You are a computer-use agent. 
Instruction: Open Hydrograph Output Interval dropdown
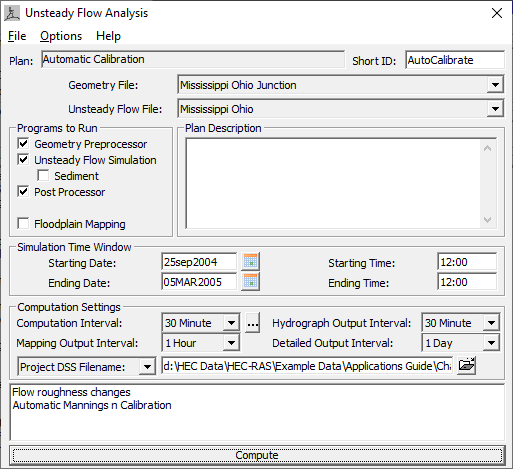point(491,323)
